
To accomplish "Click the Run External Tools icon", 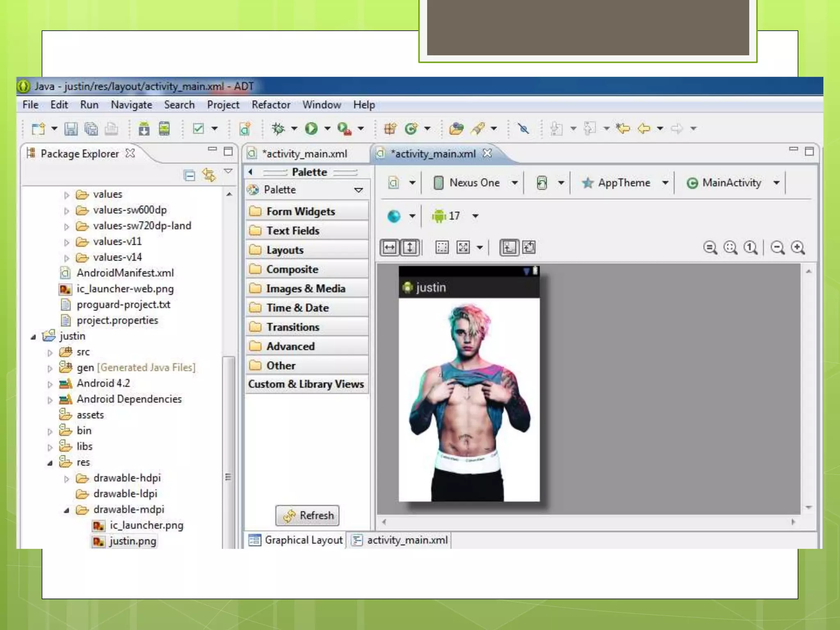I will click(x=345, y=129).
